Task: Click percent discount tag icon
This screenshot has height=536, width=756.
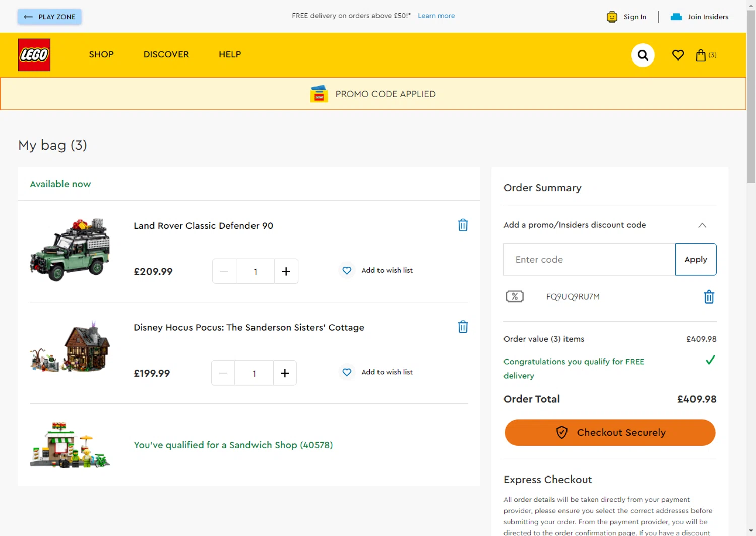Action: pyautogui.click(x=515, y=296)
